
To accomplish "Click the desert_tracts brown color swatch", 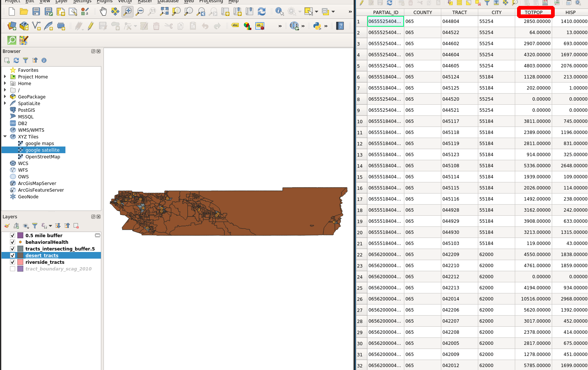I will [x=20, y=256].
